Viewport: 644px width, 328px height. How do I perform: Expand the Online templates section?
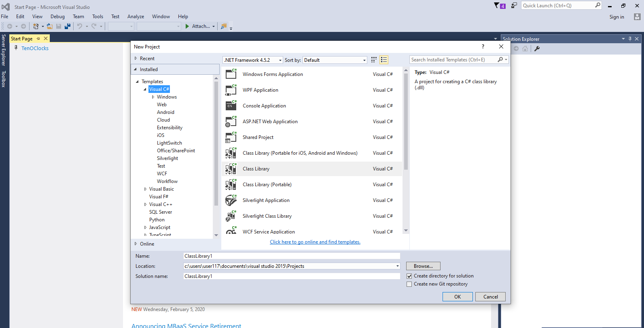click(136, 244)
